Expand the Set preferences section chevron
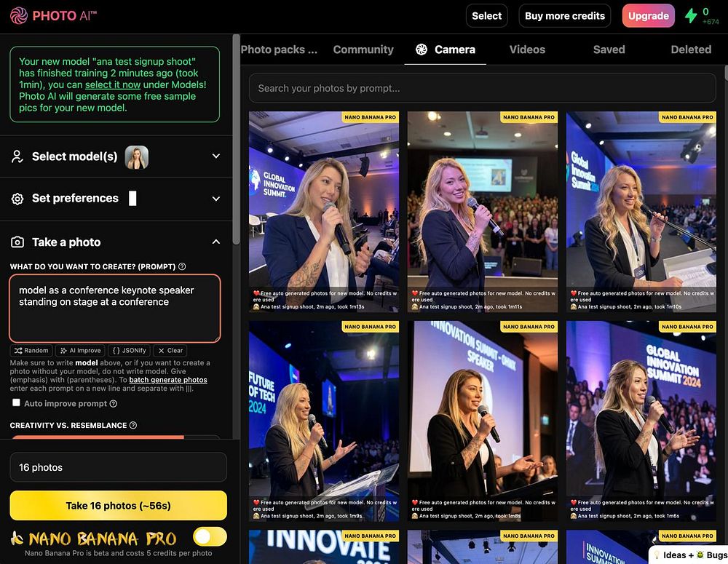This screenshot has width=728, height=564. (x=216, y=199)
